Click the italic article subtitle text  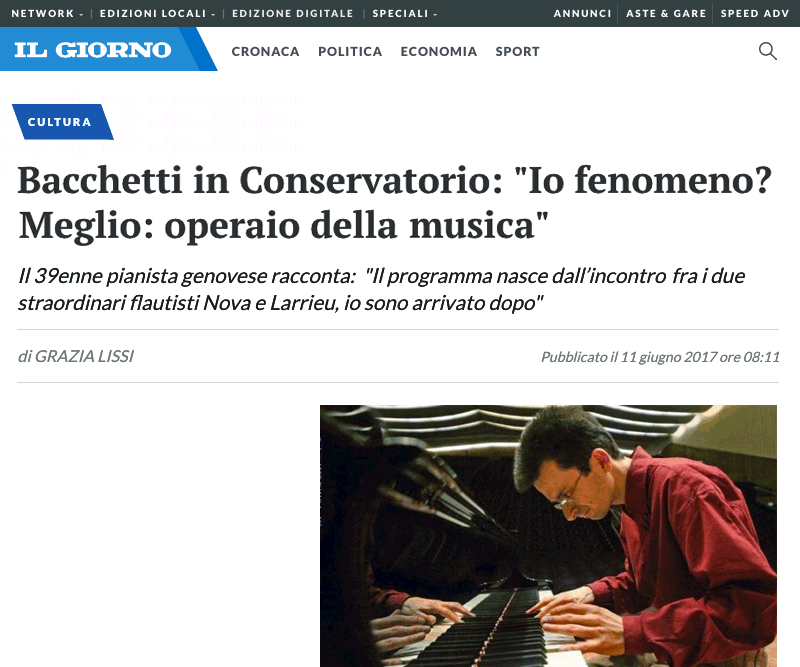[382, 289]
